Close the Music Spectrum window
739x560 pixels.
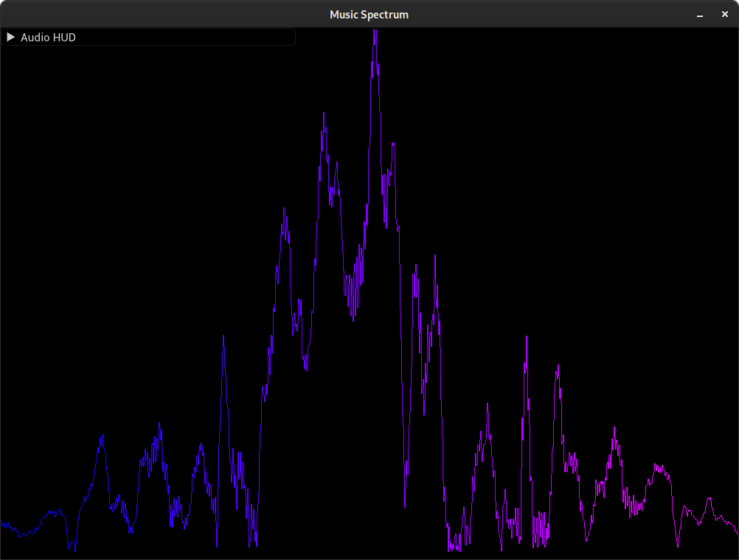click(x=725, y=15)
